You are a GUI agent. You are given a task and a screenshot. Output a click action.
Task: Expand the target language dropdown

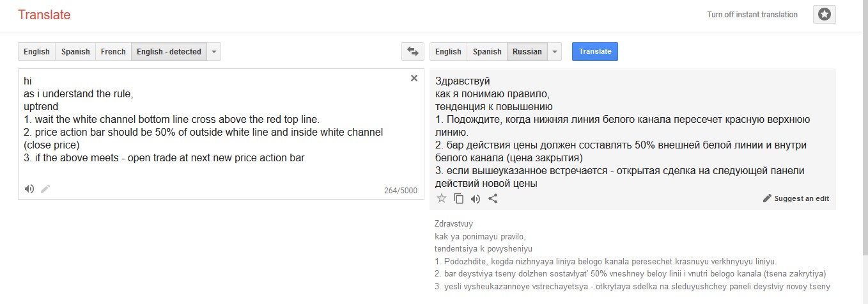pyautogui.click(x=555, y=52)
